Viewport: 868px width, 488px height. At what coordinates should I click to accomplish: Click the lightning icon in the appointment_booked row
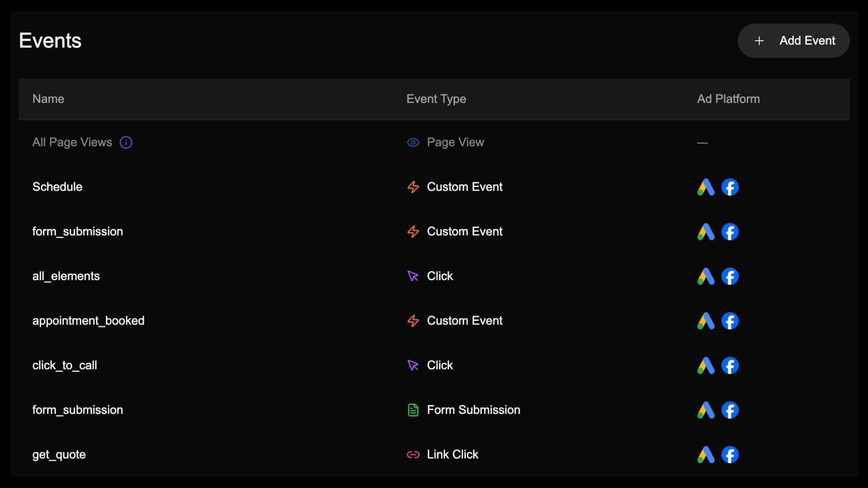pyautogui.click(x=413, y=321)
